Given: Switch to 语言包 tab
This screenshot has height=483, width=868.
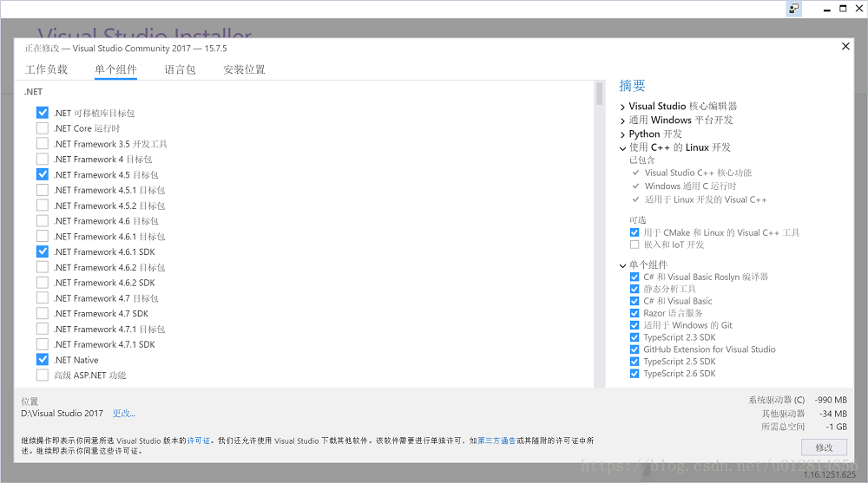Looking at the screenshot, I should coord(180,69).
